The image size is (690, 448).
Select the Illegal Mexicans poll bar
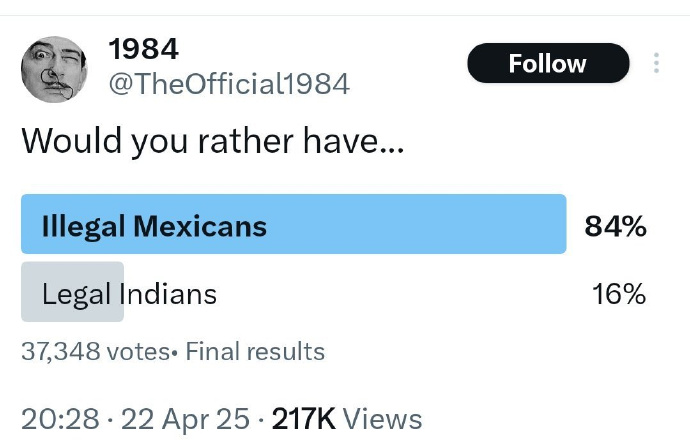point(334,224)
